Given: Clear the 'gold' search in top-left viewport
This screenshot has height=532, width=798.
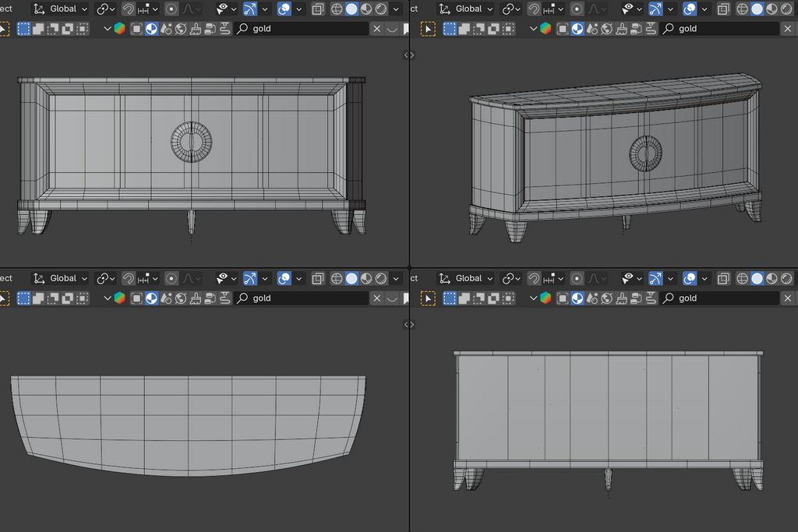Looking at the screenshot, I should 377,29.
